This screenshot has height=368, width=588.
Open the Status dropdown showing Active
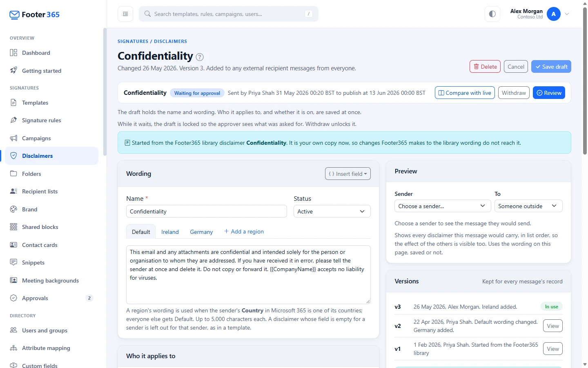point(332,211)
